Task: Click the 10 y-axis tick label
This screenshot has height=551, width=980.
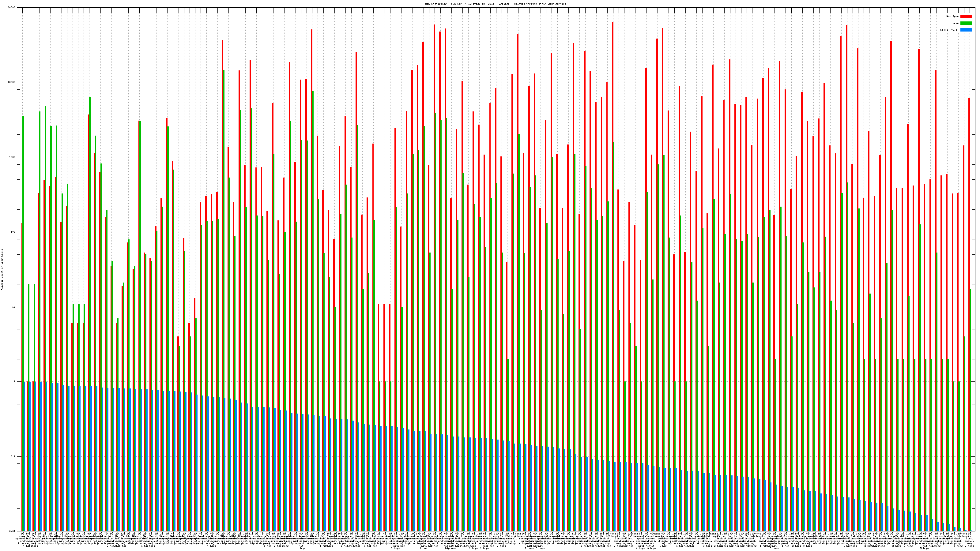Action: tap(14, 307)
